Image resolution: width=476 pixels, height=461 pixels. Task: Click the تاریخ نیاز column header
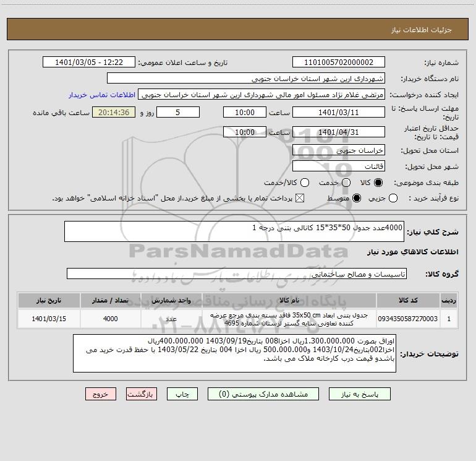click(49, 300)
